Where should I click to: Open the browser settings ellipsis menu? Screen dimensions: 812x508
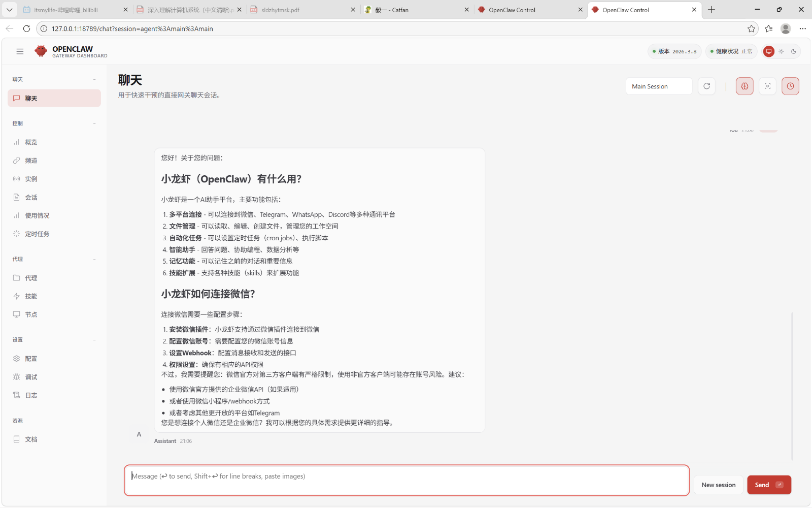[802, 28]
